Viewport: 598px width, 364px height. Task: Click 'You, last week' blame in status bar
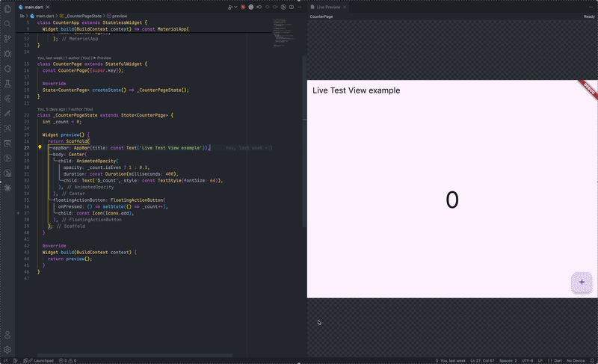[x=450, y=360]
